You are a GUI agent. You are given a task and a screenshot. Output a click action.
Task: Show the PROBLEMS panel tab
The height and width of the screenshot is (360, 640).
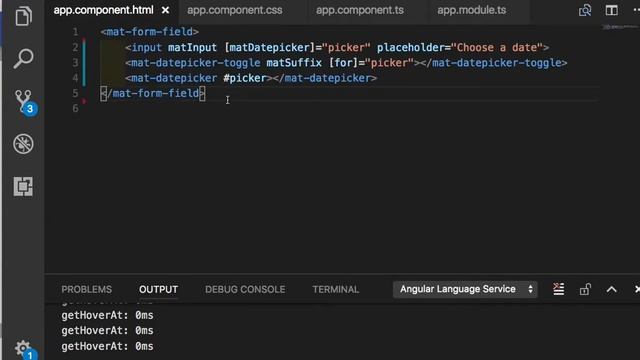[87, 289]
